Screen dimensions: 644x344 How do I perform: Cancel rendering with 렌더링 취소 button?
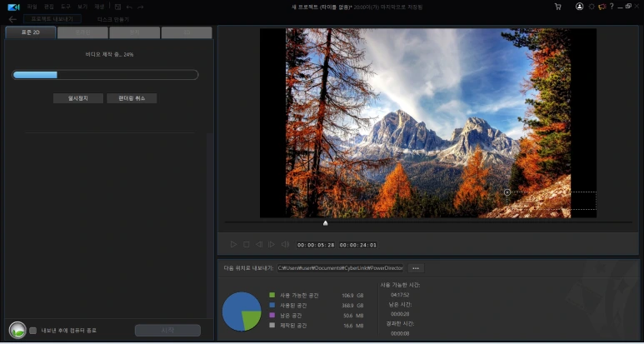click(132, 98)
